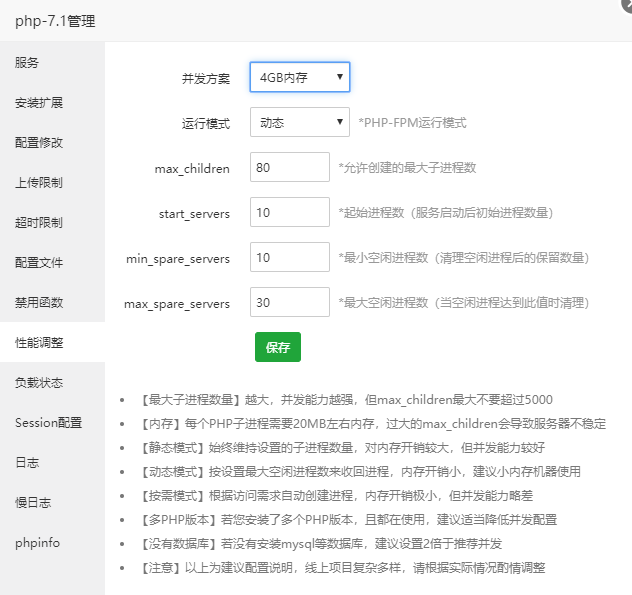Click the max_children input field
Viewport: 632px width, 595px height.
point(290,167)
